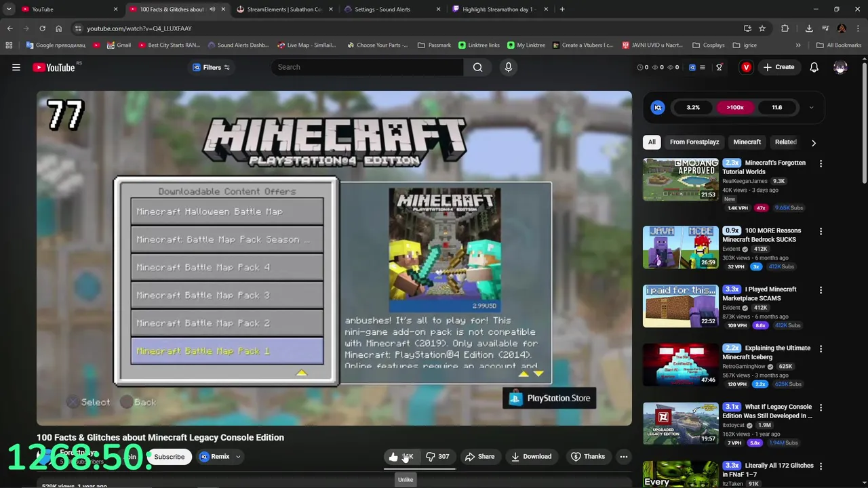
Task: Open the browser apps grid in bookmarks bar
Action: coord(9,45)
